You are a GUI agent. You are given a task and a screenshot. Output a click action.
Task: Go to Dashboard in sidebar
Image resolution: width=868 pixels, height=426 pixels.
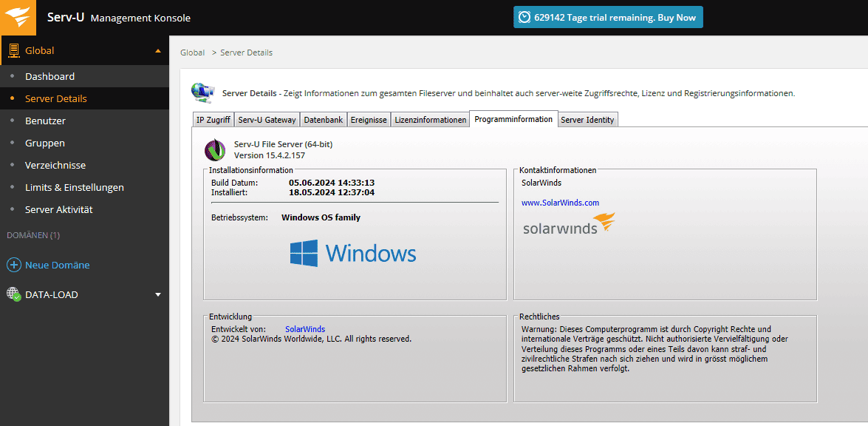pos(84,76)
